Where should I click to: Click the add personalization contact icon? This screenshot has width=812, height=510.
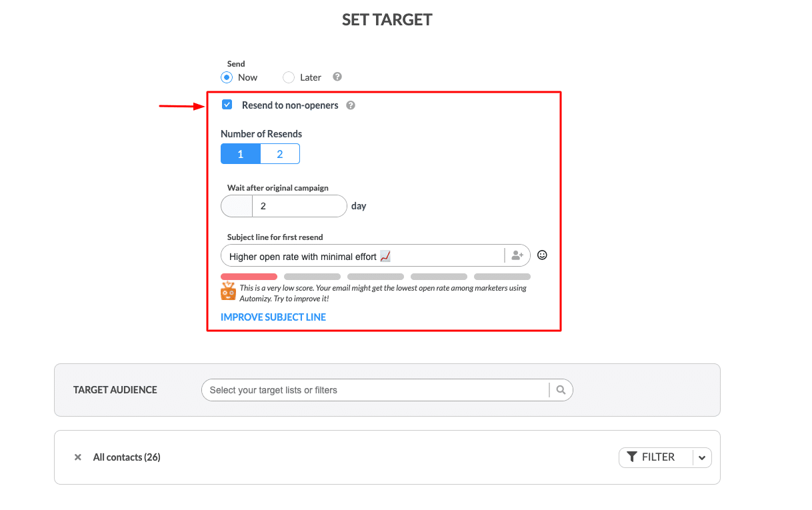click(517, 255)
